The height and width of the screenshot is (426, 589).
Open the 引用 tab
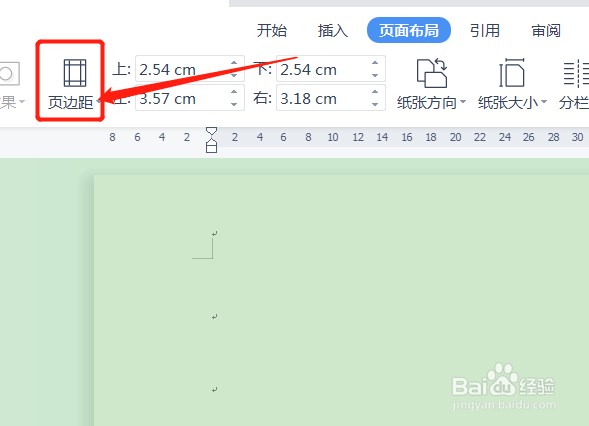point(485,30)
